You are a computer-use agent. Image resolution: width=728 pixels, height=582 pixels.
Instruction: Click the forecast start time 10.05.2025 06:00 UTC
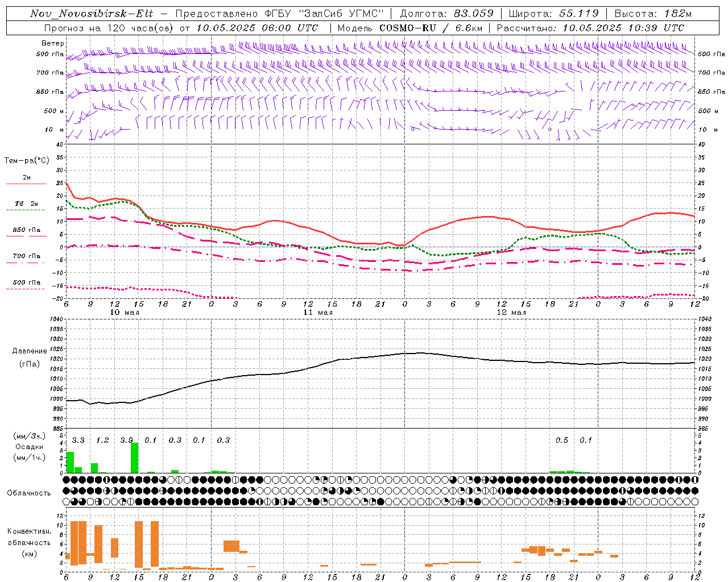coord(257,28)
